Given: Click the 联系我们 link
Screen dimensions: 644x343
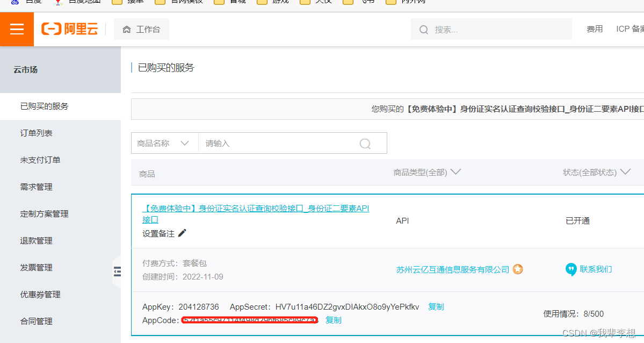Looking at the screenshot, I should point(596,269).
